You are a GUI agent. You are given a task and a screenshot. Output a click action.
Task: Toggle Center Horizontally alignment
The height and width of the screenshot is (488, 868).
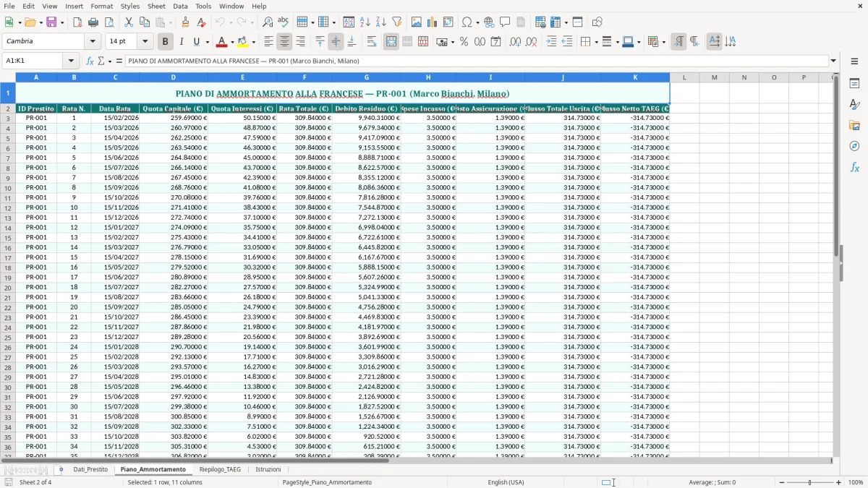284,41
